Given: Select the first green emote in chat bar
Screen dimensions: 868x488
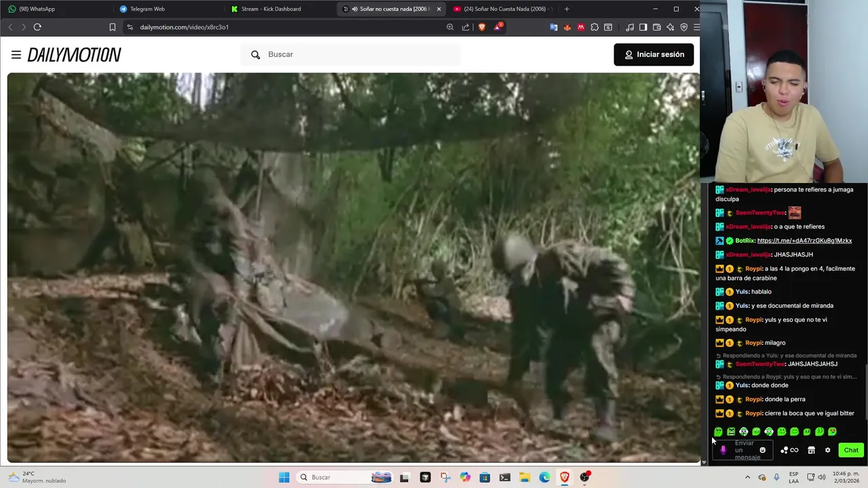Looking at the screenshot, I should pyautogui.click(x=718, y=432).
